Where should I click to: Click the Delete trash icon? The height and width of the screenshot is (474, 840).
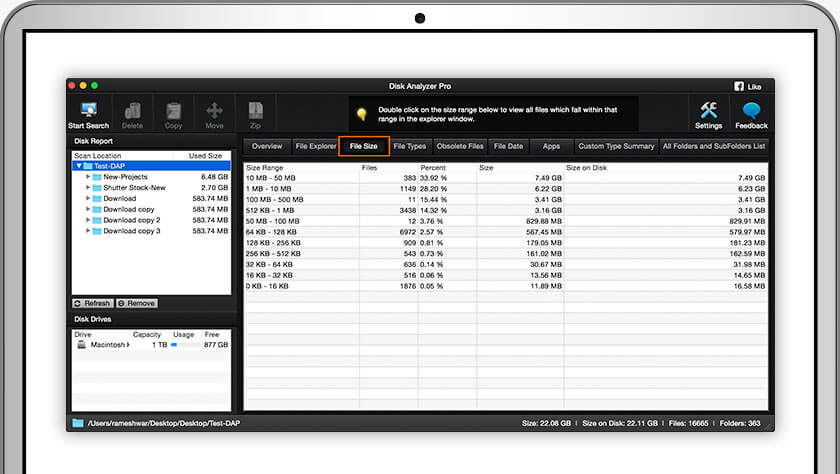pos(132,111)
